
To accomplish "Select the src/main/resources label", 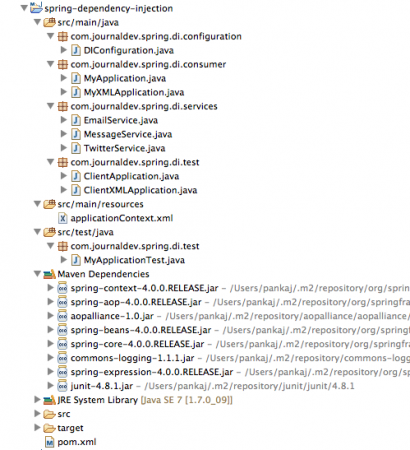I will 100,204.
